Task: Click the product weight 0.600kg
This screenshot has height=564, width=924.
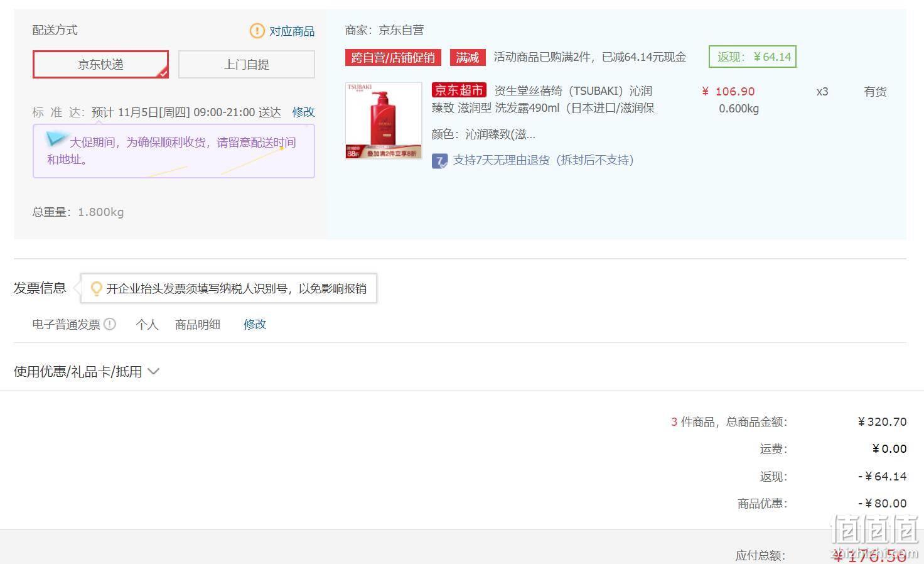Action: (x=739, y=109)
